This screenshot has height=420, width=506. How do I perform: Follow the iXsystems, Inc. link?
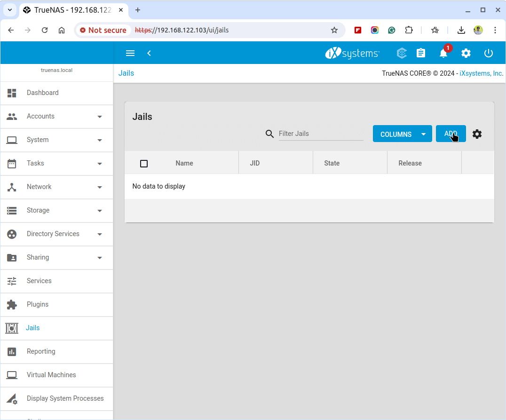(482, 73)
